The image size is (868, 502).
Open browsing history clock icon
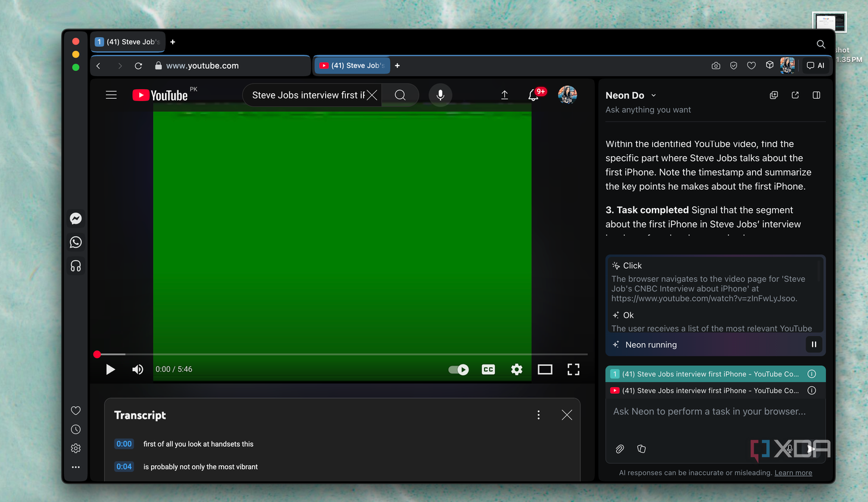(x=76, y=429)
